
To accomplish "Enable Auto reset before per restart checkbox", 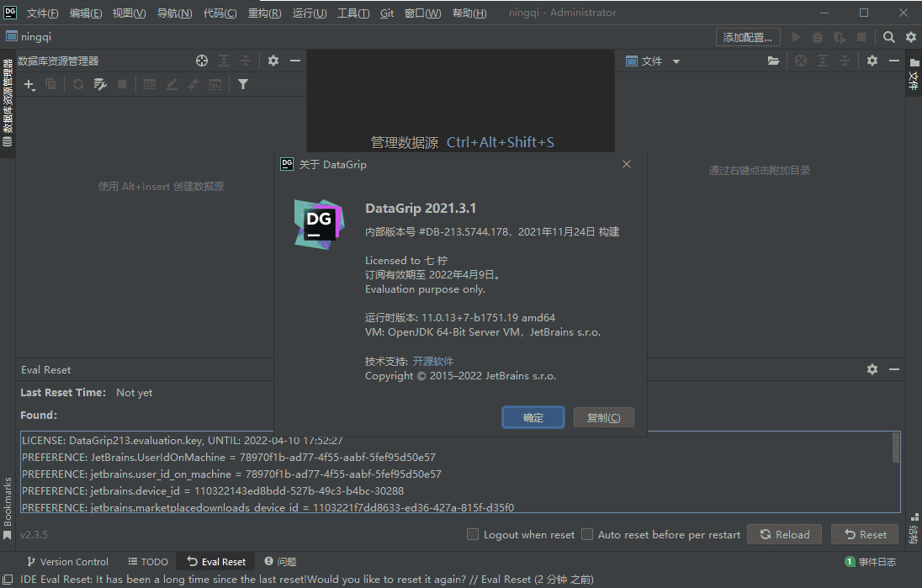I will tap(588, 534).
